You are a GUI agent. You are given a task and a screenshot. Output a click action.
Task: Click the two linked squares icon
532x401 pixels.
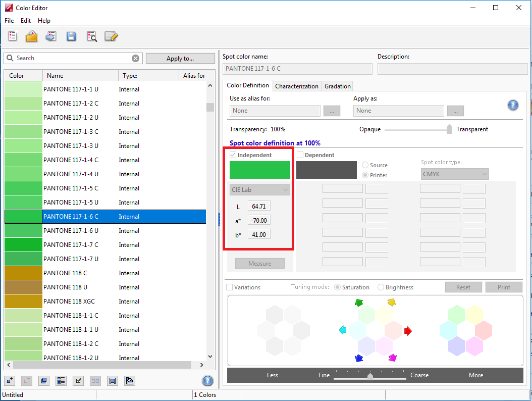pyautogui.click(x=95, y=381)
